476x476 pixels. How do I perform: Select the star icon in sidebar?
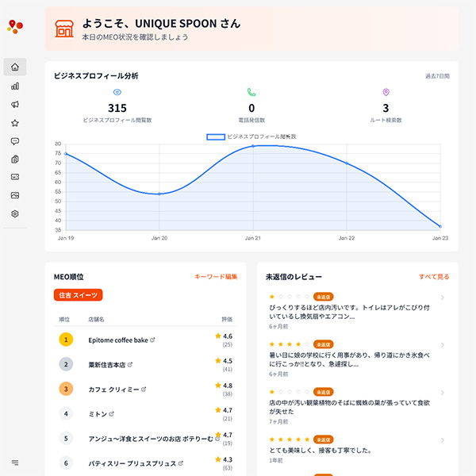point(14,123)
